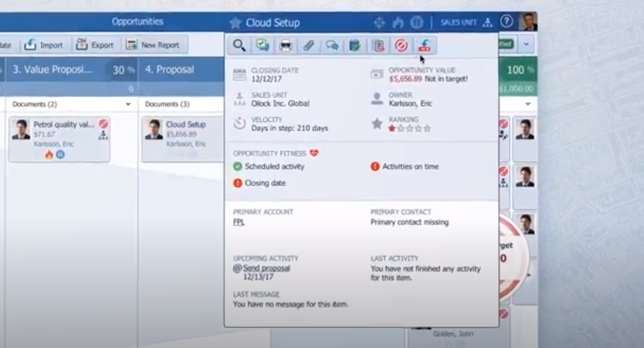Switch to the 4. Proposal stage column
This screenshot has width=644, height=348.
pyautogui.click(x=169, y=69)
